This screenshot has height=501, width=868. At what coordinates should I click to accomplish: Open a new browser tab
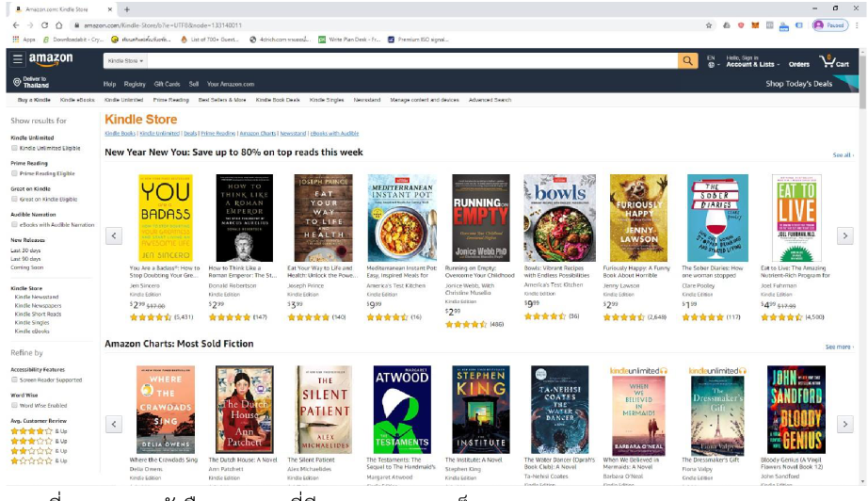point(127,9)
